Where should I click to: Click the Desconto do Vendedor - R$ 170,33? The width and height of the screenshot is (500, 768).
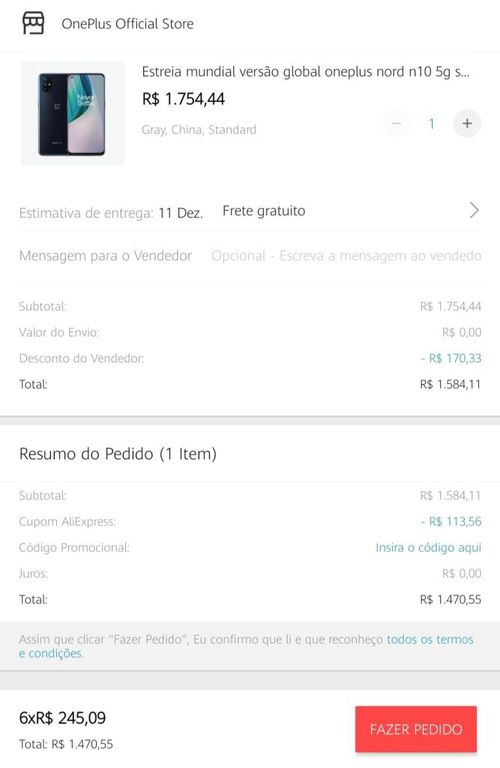click(451, 359)
